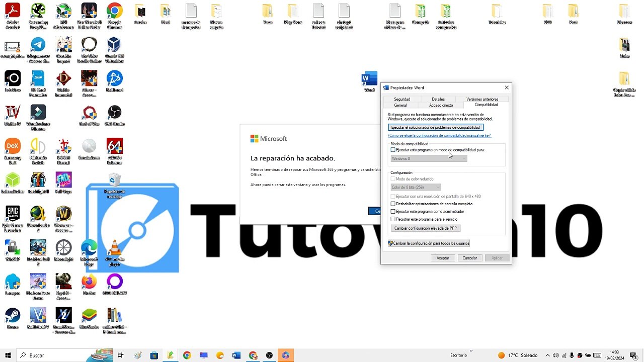
Task: Open Battlefield V desktop shortcut
Action: [x=38, y=318]
